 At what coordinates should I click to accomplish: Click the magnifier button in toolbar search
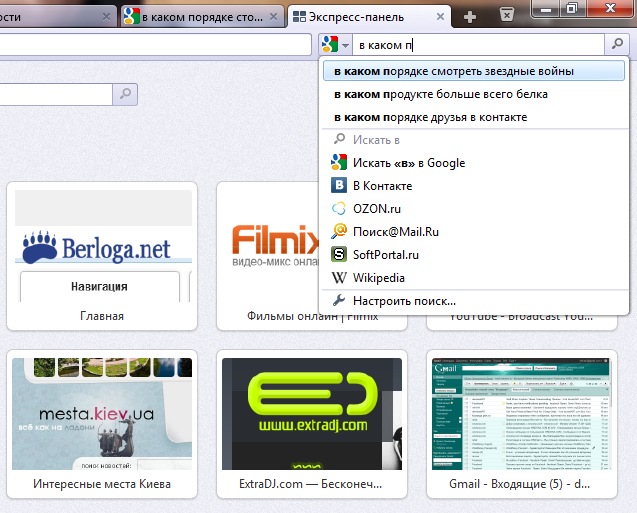point(617,44)
